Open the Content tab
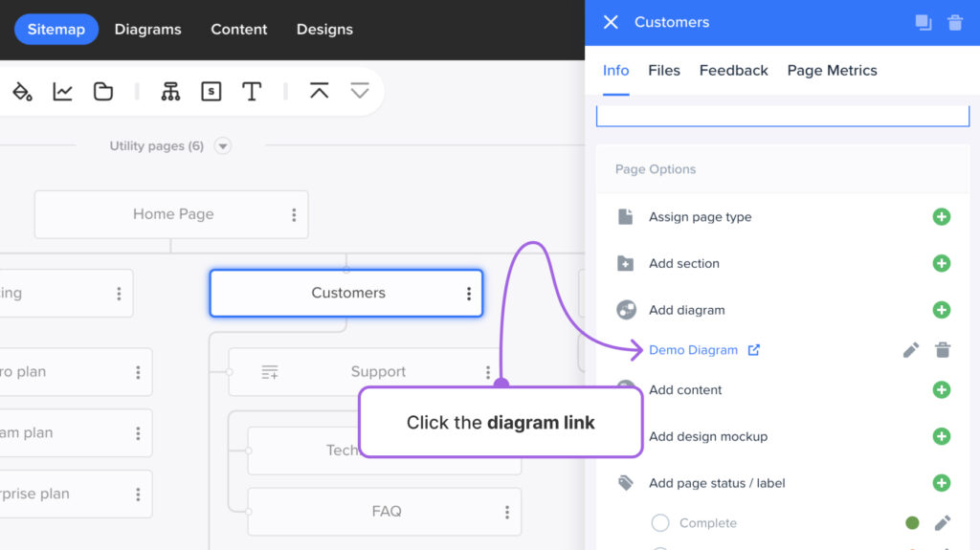The image size is (980, 550). 238,30
